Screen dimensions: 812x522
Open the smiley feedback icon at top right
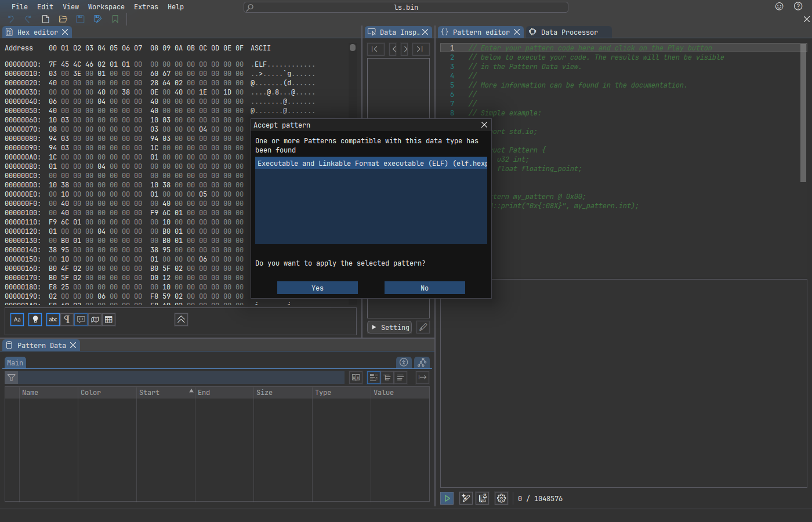click(780, 6)
